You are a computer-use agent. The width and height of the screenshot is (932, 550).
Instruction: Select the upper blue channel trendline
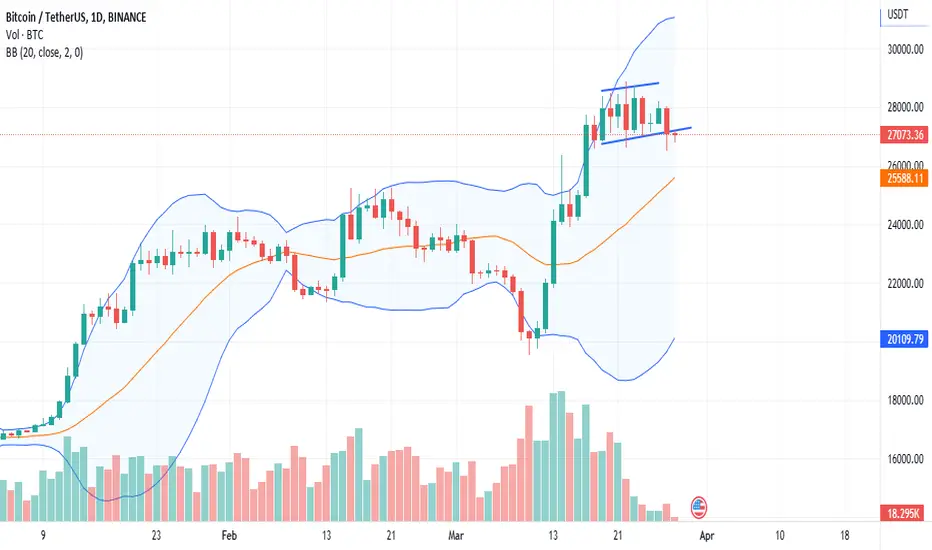(x=630, y=87)
